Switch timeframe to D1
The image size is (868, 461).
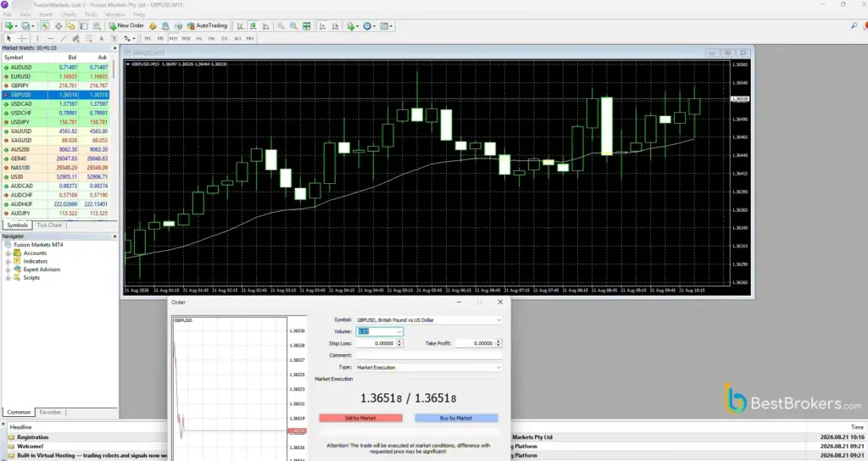(224, 39)
